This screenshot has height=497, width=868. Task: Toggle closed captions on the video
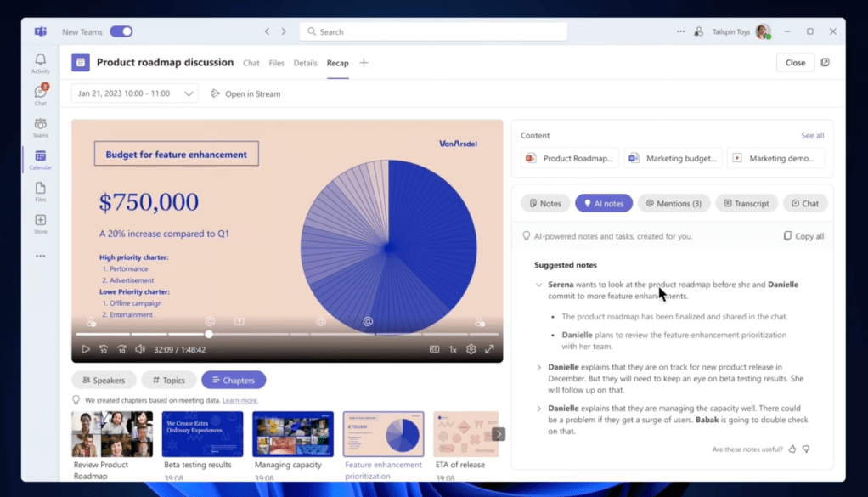[434, 349]
